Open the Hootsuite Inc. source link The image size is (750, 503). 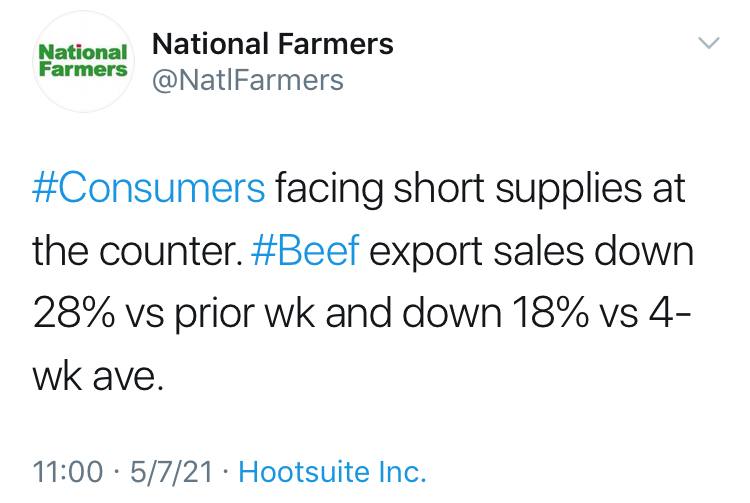[334, 470]
